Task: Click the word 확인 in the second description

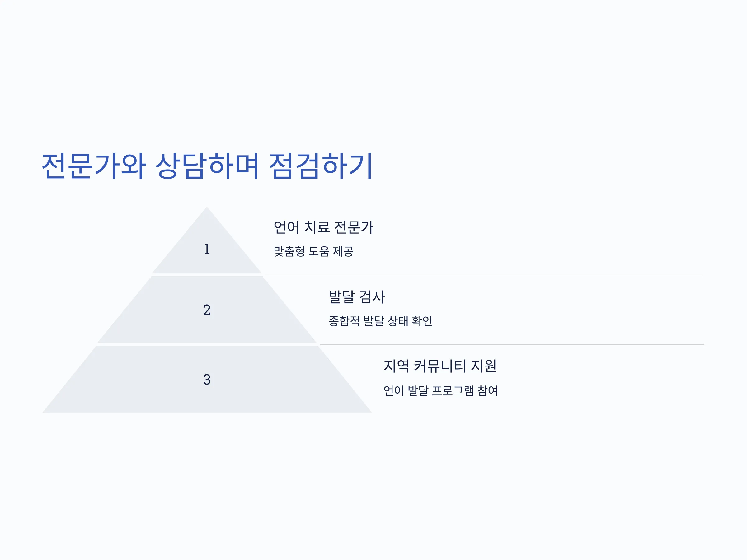Action: (422, 321)
